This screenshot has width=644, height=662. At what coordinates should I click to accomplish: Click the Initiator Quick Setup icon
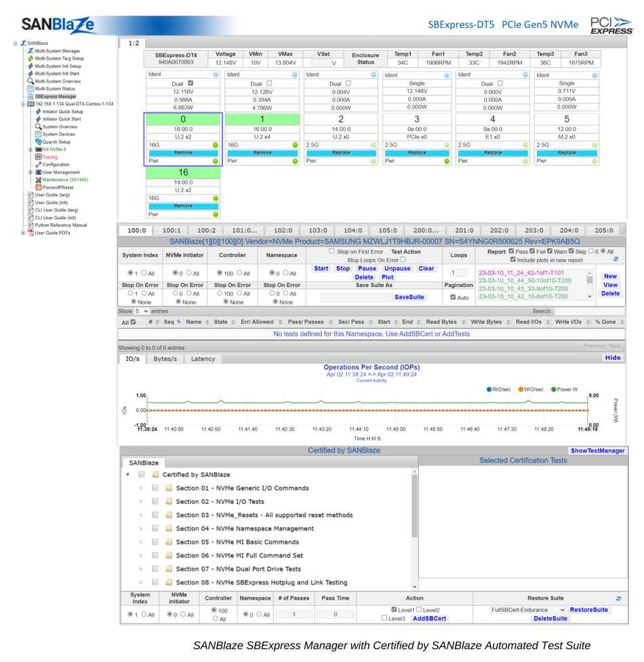point(39,111)
